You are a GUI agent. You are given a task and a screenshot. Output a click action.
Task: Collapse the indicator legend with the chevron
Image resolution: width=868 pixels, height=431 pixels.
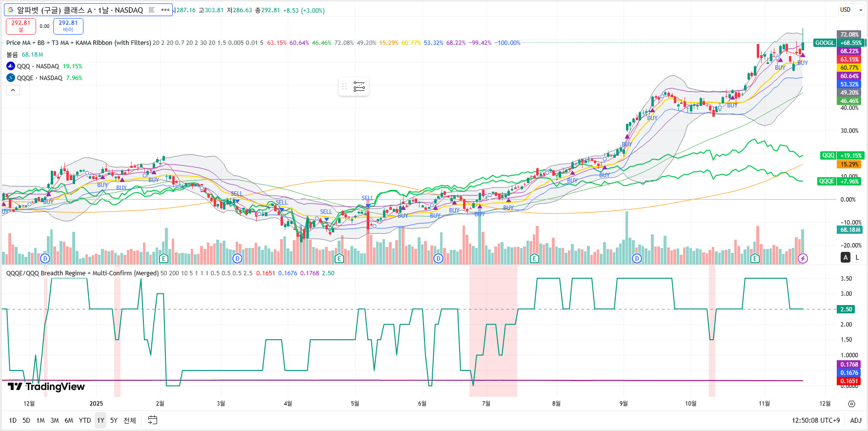tap(13, 90)
